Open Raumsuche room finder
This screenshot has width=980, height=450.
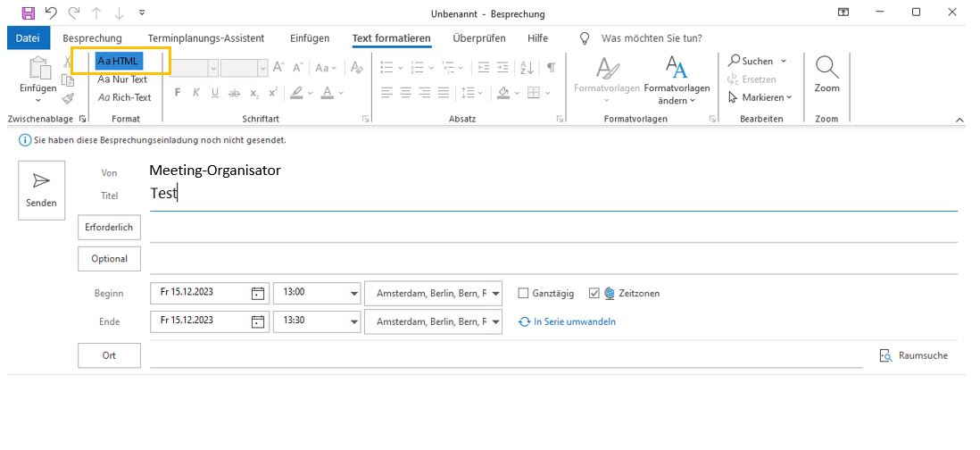tap(914, 355)
